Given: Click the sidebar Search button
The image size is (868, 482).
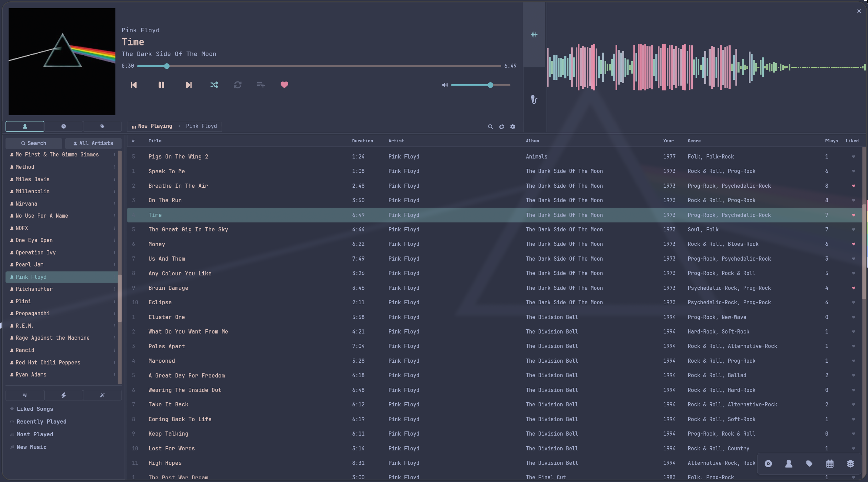Looking at the screenshot, I should [x=34, y=143].
